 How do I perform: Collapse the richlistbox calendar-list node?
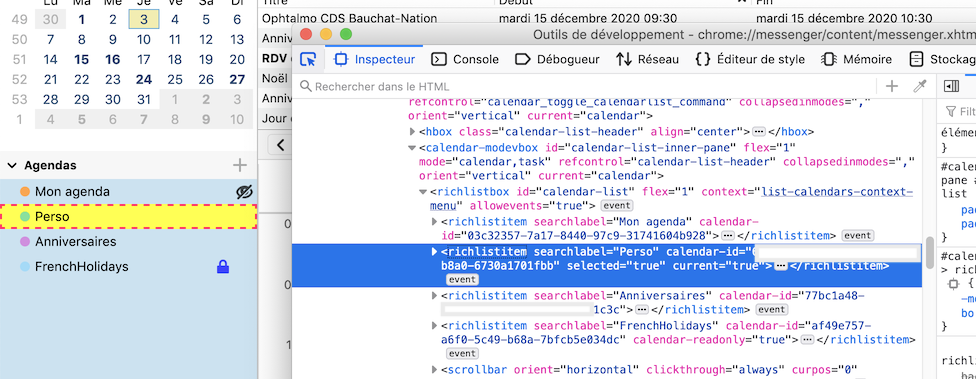[x=423, y=192]
